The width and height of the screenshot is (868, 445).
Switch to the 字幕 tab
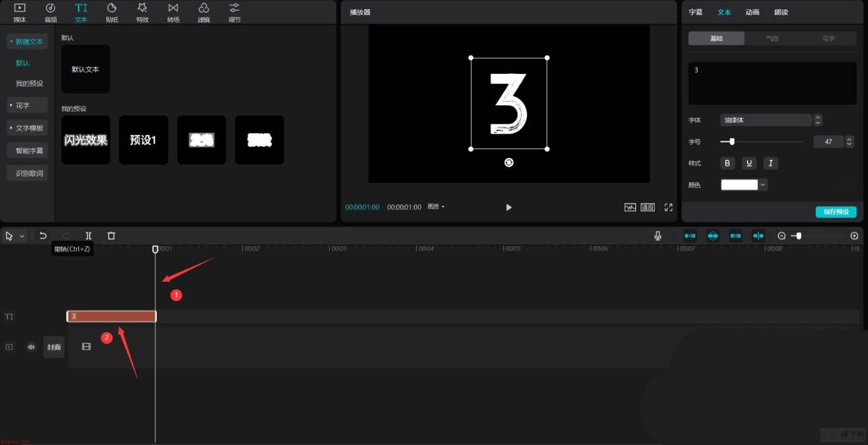click(x=695, y=12)
